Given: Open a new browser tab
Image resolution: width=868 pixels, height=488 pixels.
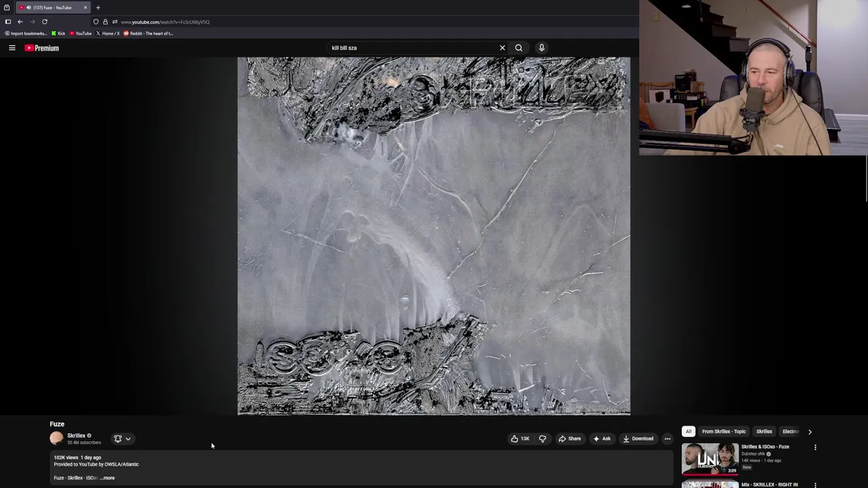Looking at the screenshot, I should [98, 7].
